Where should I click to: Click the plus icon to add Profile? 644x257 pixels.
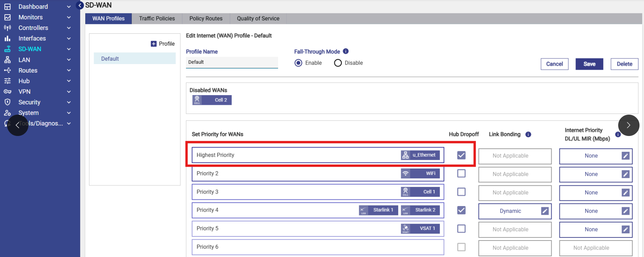(154, 44)
